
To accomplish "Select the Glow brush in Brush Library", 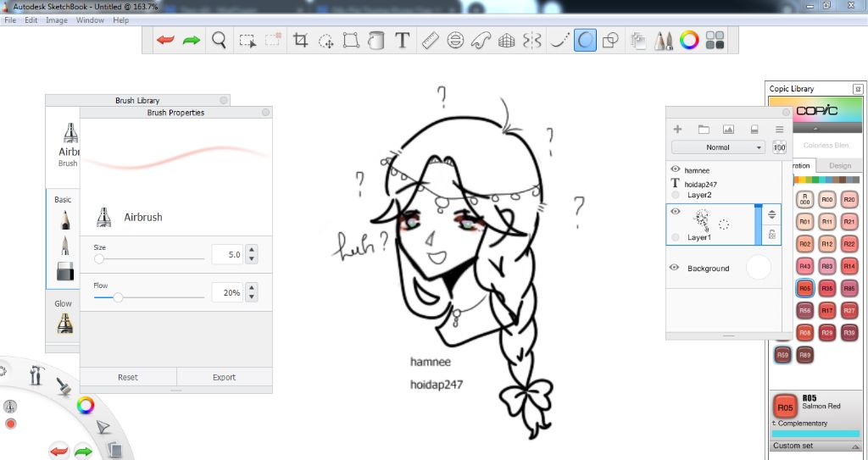I will (64, 324).
